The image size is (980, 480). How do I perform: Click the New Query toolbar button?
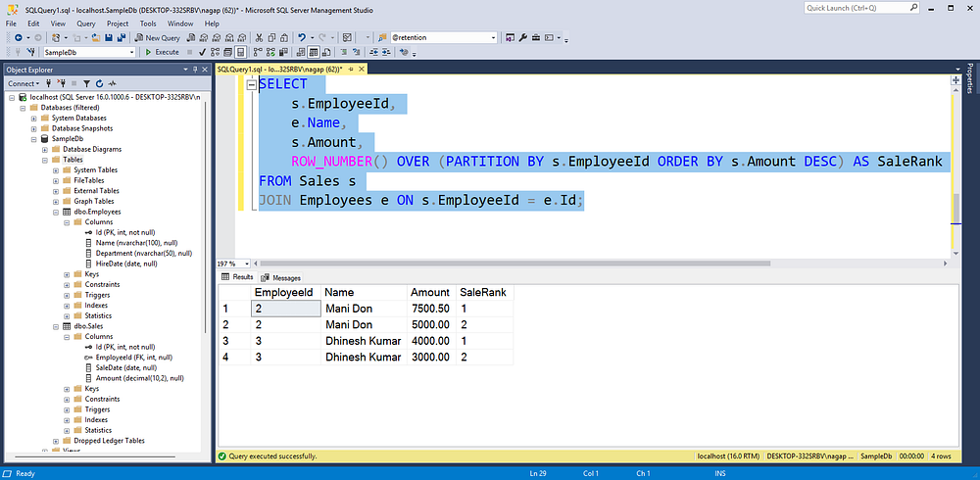157,37
